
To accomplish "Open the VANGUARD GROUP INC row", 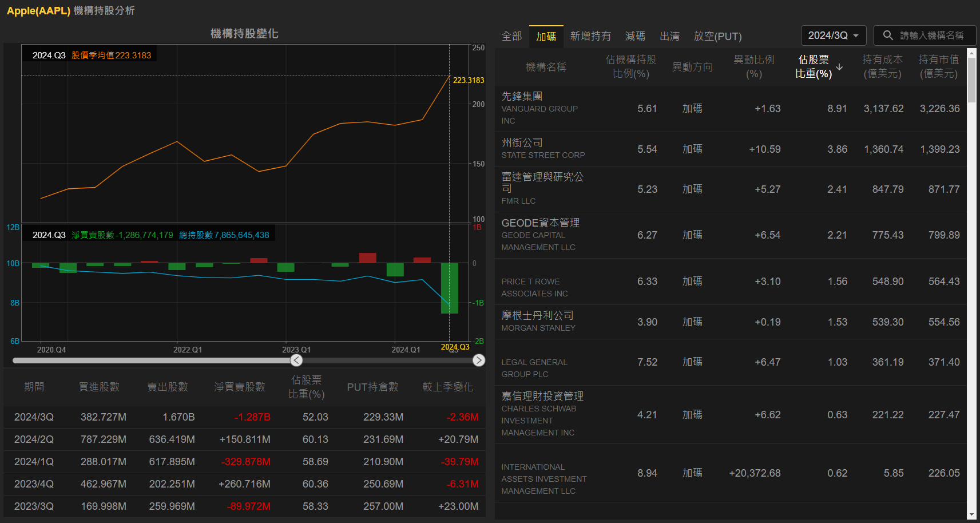I will pos(731,109).
